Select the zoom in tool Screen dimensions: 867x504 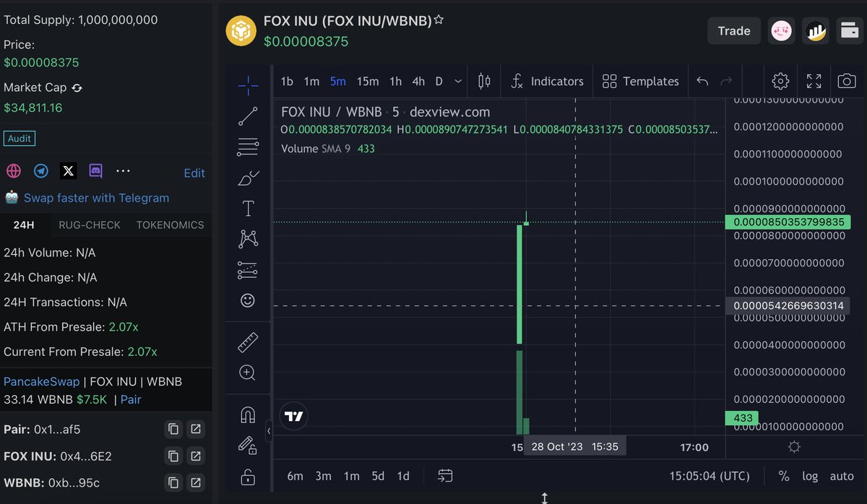(248, 373)
